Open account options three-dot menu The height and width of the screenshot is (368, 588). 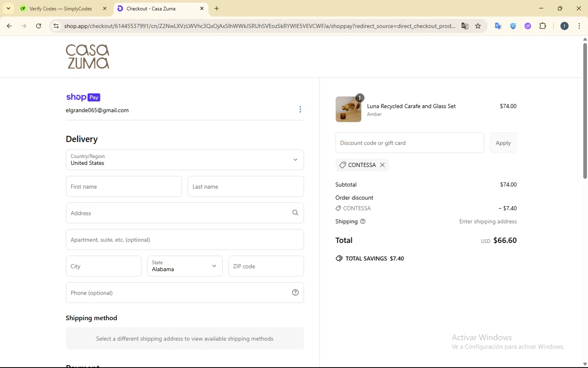pos(300,109)
